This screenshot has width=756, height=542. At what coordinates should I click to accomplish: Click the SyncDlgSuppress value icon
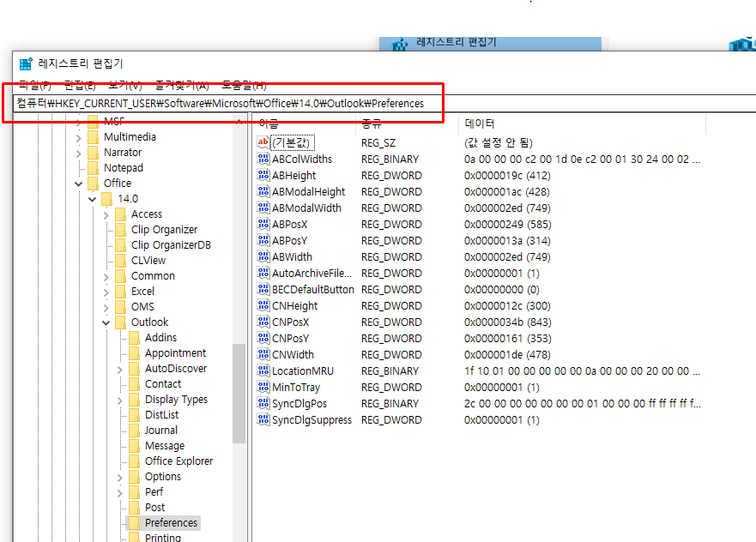pos(263,419)
